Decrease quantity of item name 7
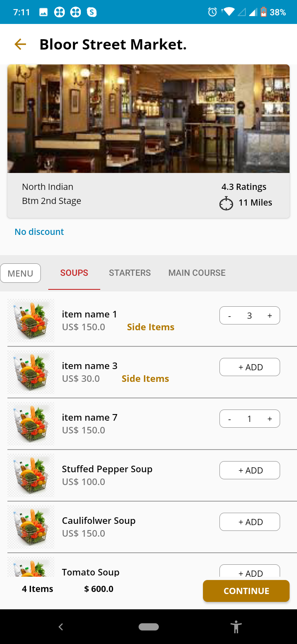Image resolution: width=297 pixels, height=644 pixels. tap(230, 419)
